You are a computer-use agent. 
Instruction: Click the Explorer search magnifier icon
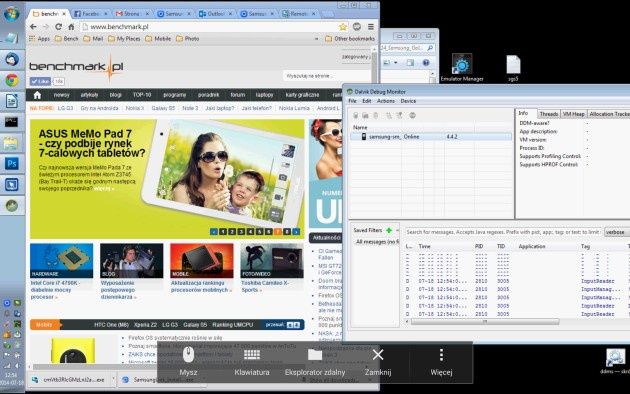point(430,48)
